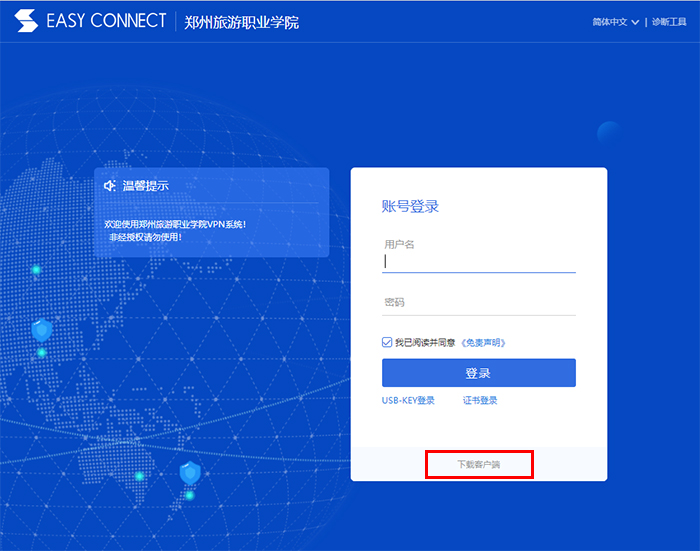Image resolution: width=700 pixels, height=551 pixels.
Task: Click the speaker icon beside 温馨提示
Action: coord(109,185)
